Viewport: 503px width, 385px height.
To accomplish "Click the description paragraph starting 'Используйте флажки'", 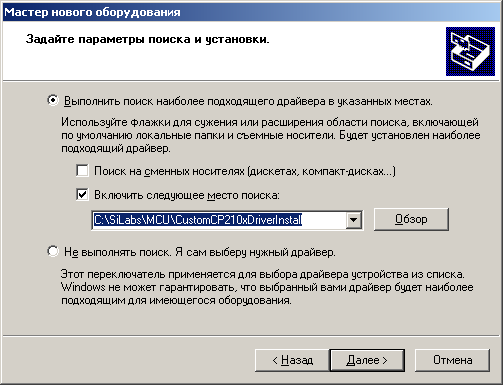I will 271,135.
